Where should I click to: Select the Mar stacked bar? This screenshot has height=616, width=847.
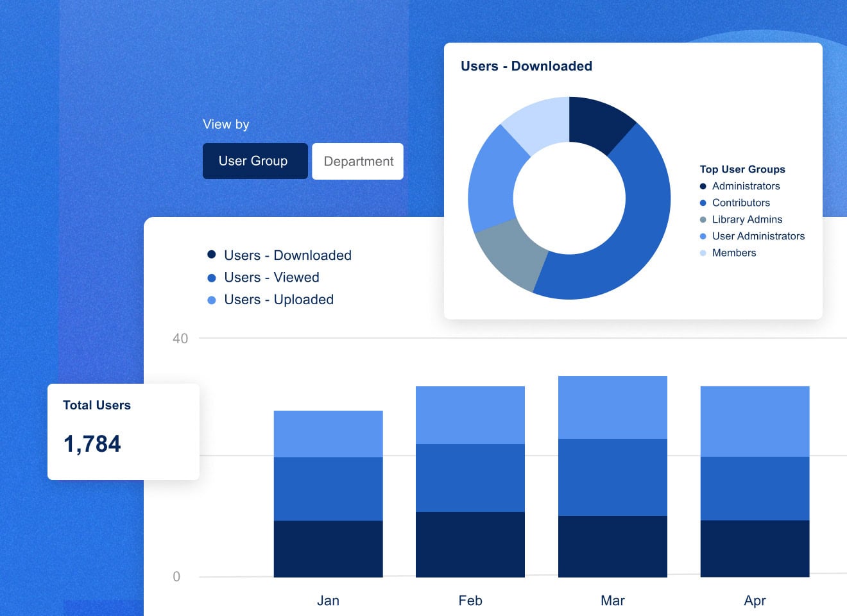[x=612, y=475]
